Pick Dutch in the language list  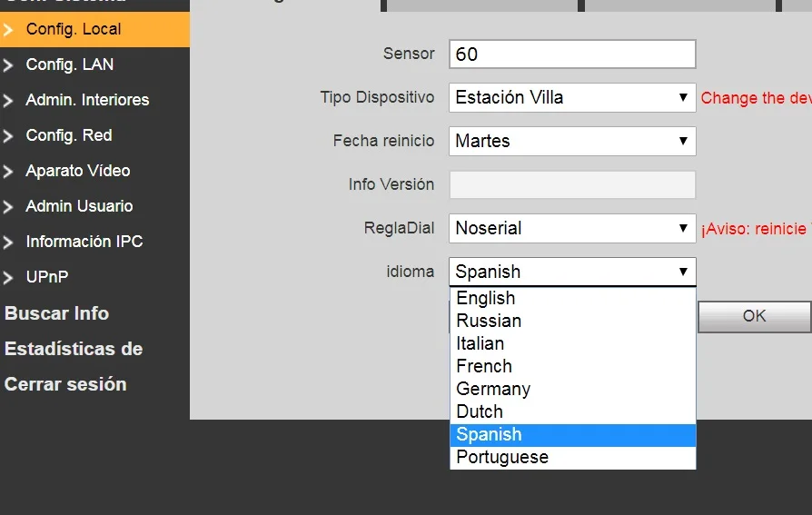(480, 411)
